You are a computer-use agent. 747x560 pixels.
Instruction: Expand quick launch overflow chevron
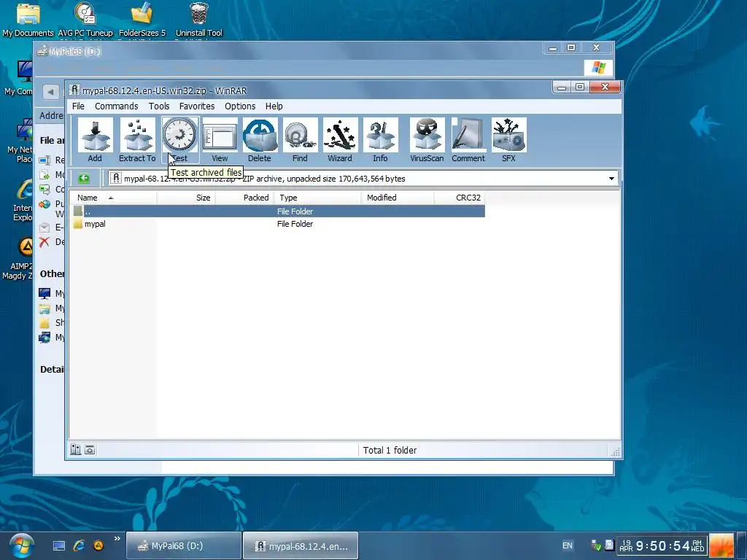pos(117,539)
